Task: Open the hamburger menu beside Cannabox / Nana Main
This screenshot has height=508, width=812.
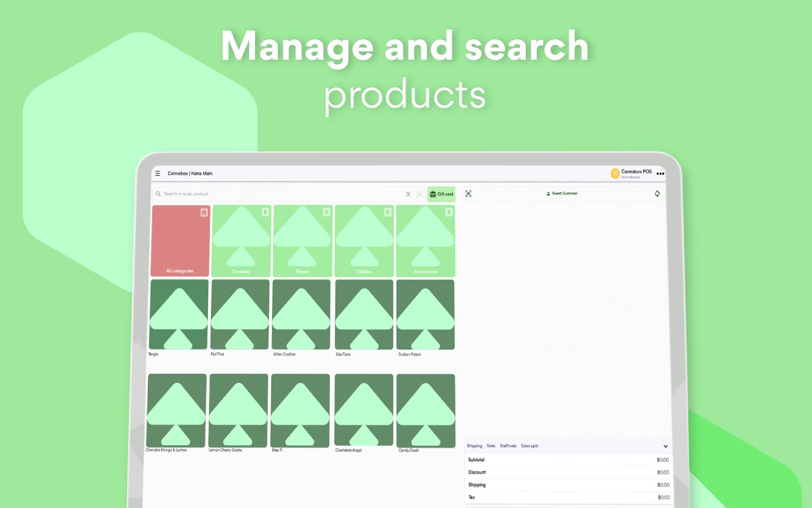Action: [158, 173]
